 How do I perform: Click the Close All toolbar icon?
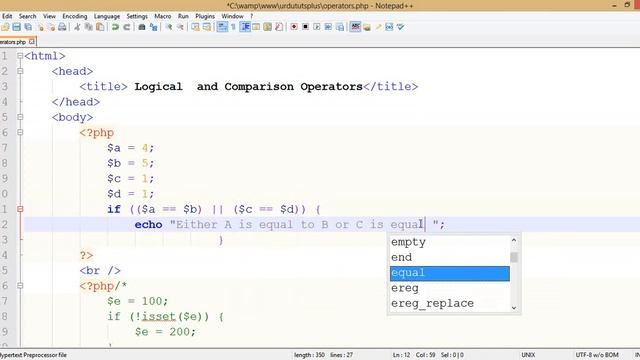(x=51, y=27)
